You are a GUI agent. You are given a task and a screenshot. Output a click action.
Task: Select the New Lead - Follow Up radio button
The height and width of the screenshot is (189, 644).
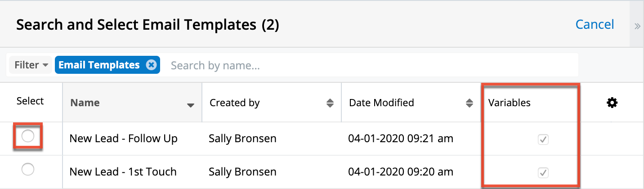(28, 136)
